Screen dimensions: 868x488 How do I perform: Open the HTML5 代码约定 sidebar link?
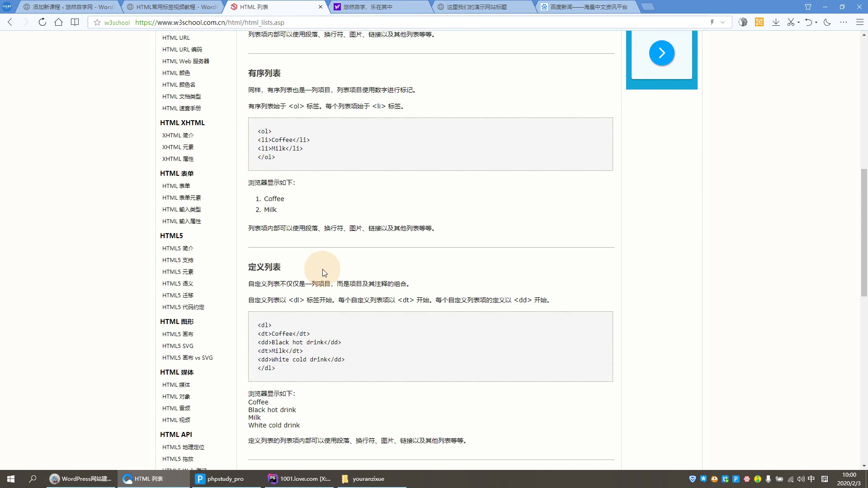point(183,307)
